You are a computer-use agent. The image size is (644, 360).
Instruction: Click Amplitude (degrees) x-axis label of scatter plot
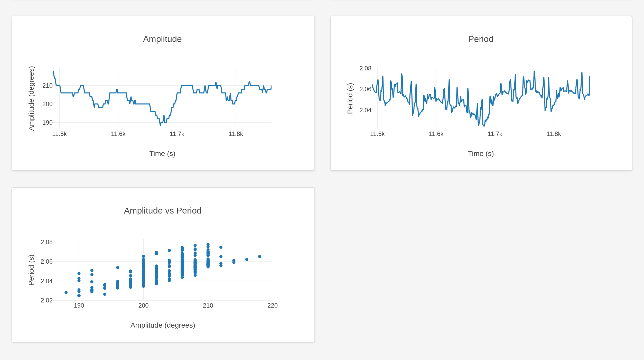(163, 325)
